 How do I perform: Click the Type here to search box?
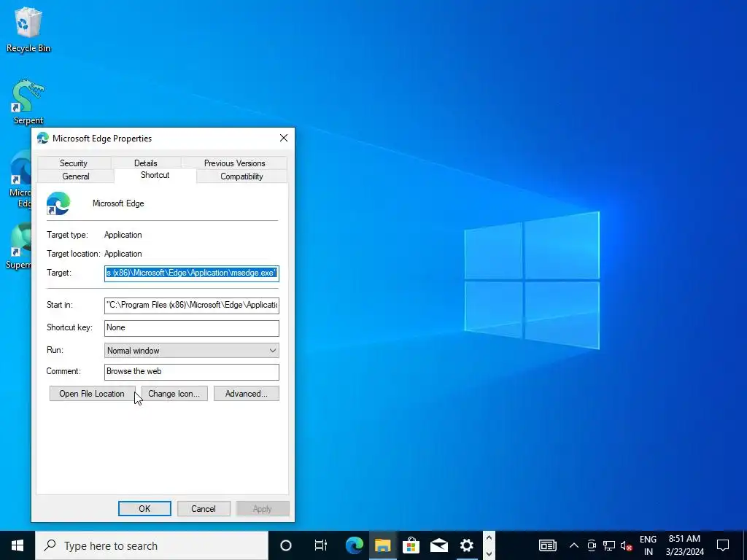(152, 545)
